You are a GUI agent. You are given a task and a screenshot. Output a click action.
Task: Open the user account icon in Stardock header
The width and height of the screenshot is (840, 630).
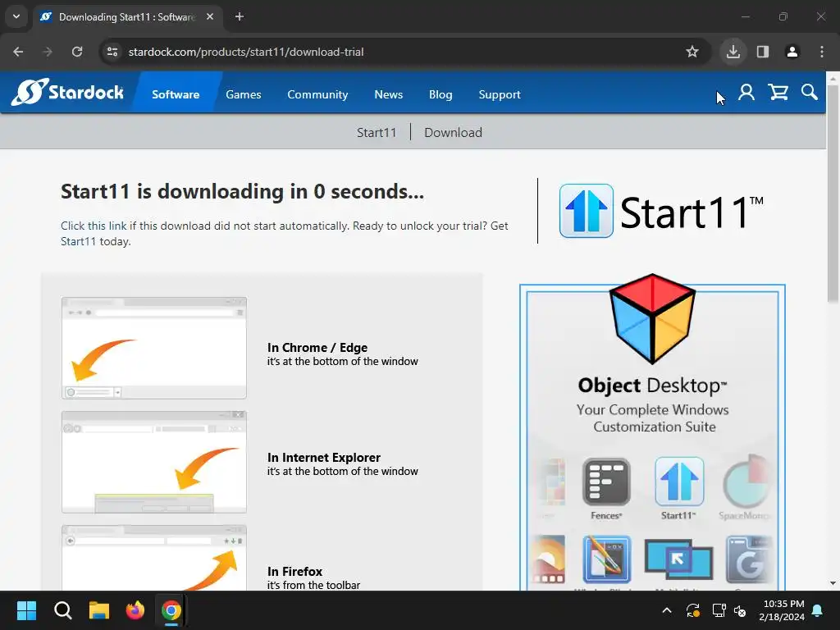click(x=746, y=93)
